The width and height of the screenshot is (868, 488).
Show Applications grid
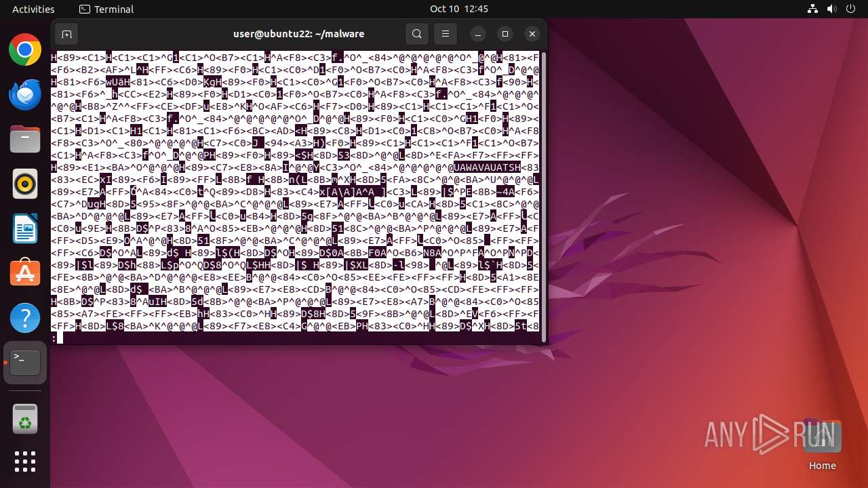(25, 462)
